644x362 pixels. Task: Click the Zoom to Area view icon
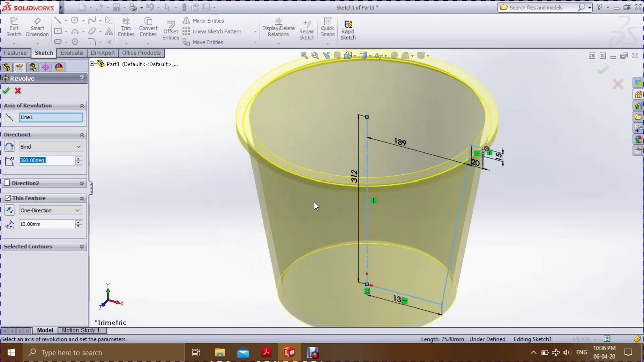[x=315, y=55]
